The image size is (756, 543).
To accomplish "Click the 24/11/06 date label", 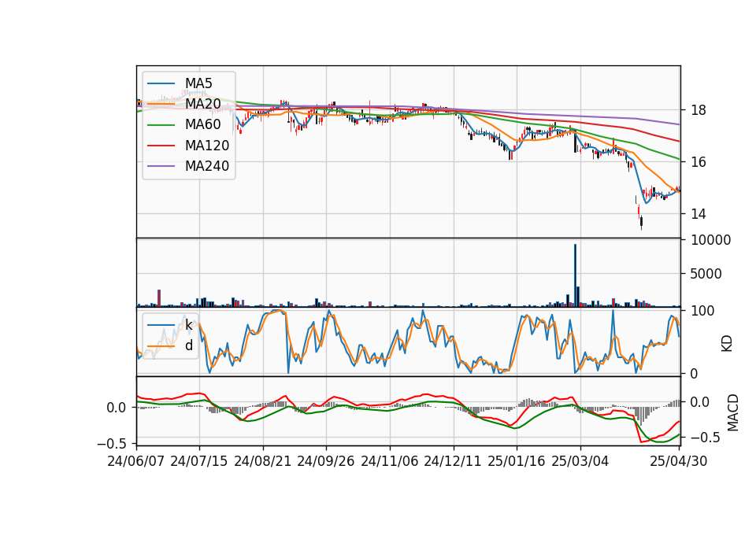I will 390,461.
